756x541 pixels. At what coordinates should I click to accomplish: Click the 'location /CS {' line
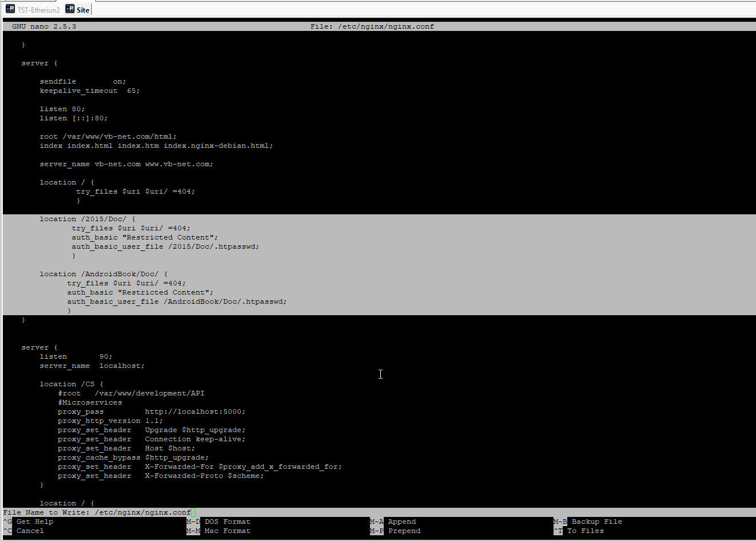click(x=72, y=384)
